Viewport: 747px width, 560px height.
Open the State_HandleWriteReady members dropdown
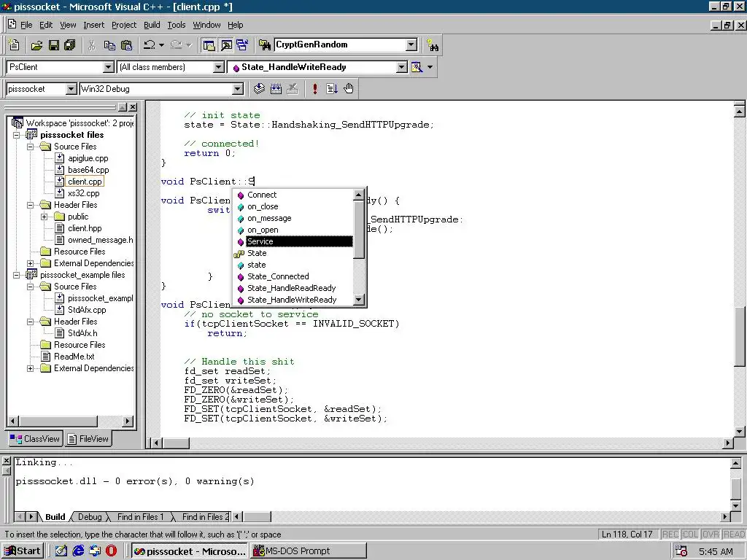point(402,67)
